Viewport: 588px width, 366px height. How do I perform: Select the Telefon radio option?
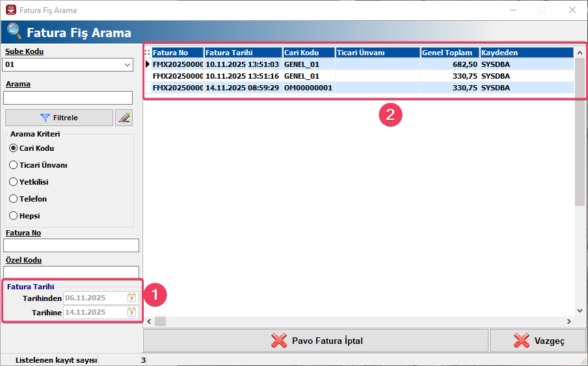(13, 199)
